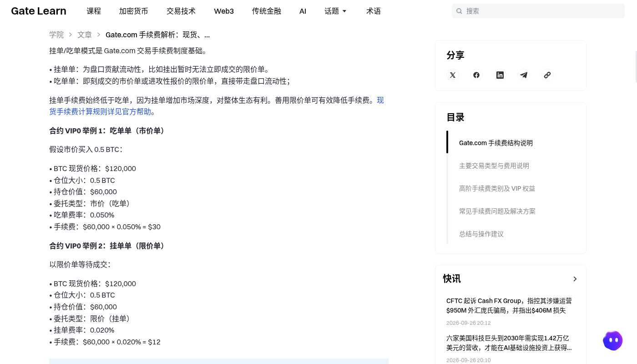Go to 学院 breadcrumb
The image size is (637, 364).
(56, 35)
